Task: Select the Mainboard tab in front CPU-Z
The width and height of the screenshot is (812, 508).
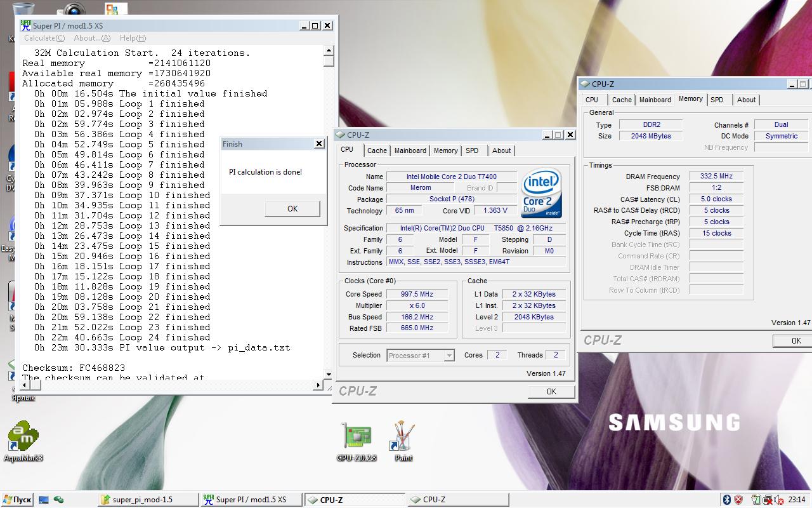Action: click(410, 150)
